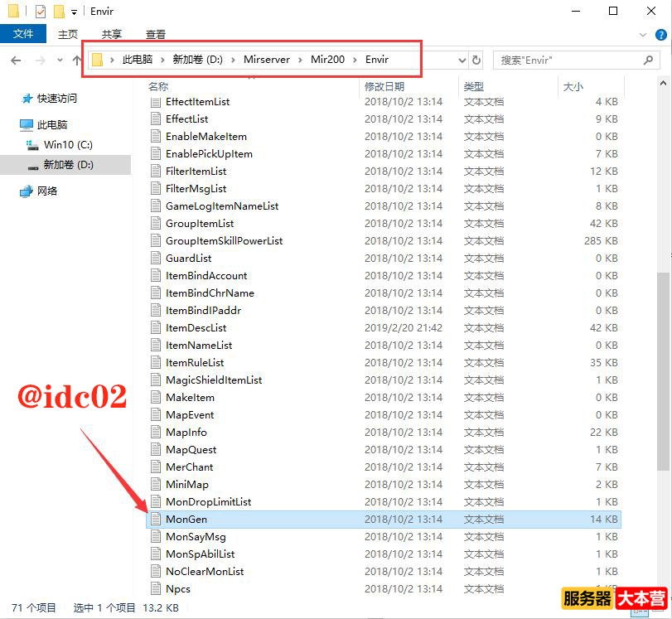
Task: Open the recent locations dropdown arrow
Action: click(60, 60)
